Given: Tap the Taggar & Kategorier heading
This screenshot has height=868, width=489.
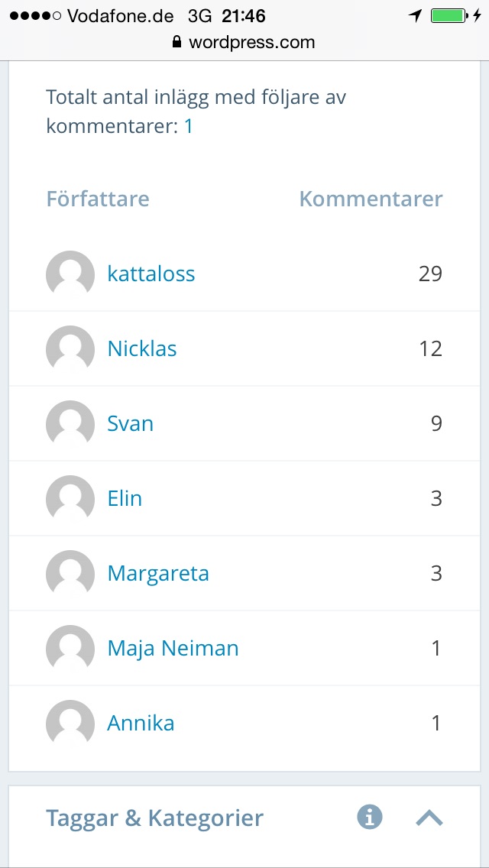Looking at the screenshot, I should pos(154,818).
